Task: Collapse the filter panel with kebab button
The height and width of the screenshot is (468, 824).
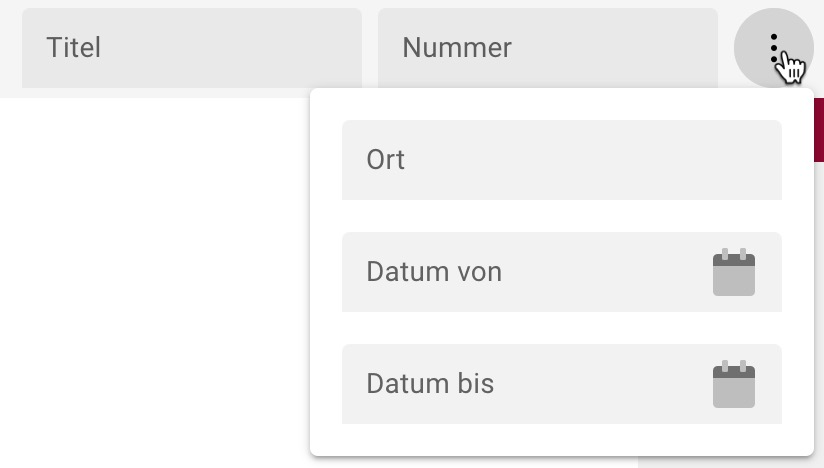Action: 773,48
